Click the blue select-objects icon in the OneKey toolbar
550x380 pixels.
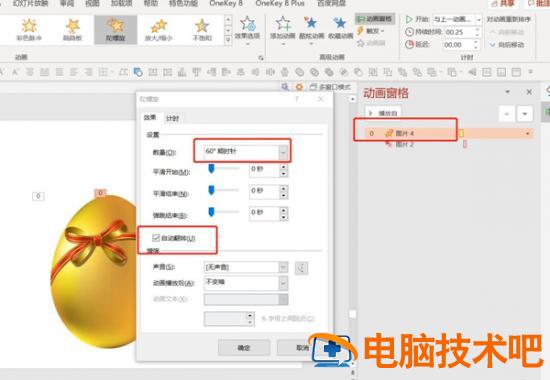pyautogui.click(x=138, y=72)
